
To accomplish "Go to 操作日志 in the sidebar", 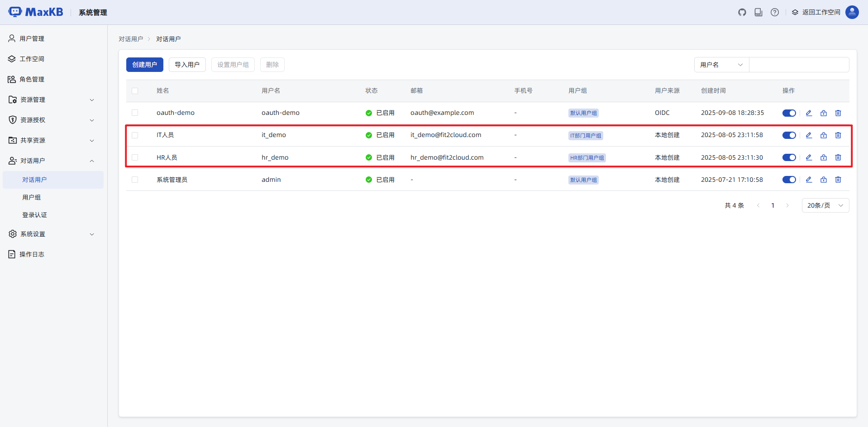I will pyautogui.click(x=32, y=254).
